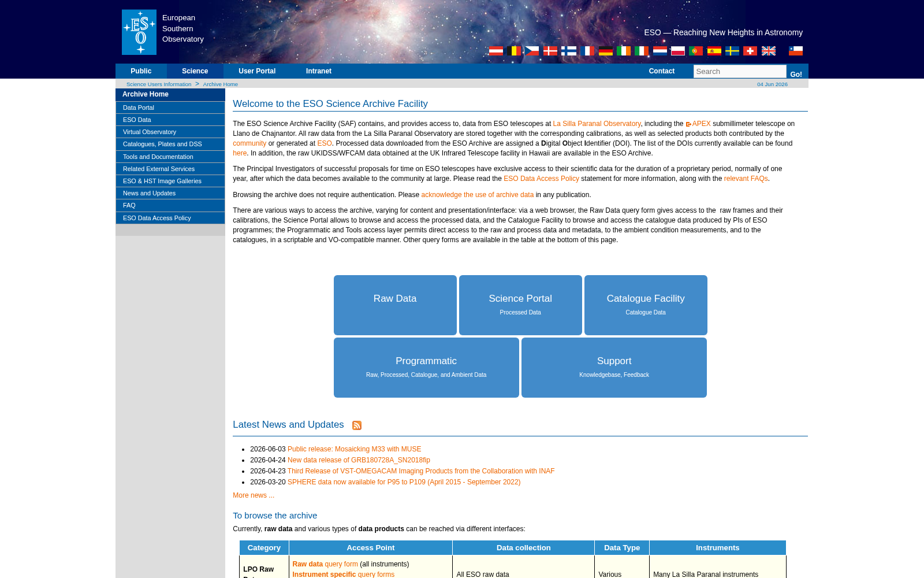924x578 pixels.
Task: Select the Sweden flag icon
Action: point(732,51)
